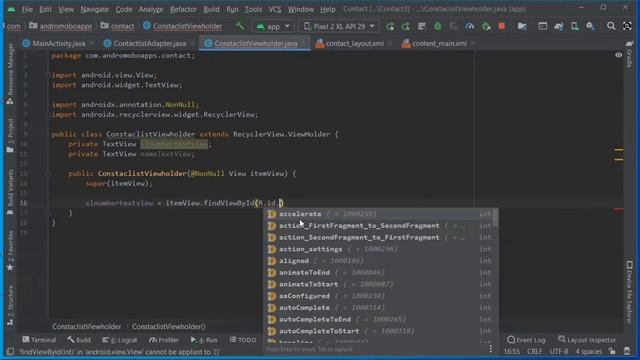Open the VCS menu

275,9
